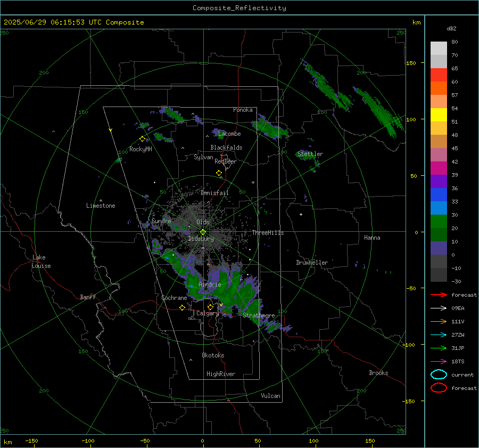Screen dimensions: 479x448
Task: Click the 31JP legend label
Action: [x=458, y=348]
